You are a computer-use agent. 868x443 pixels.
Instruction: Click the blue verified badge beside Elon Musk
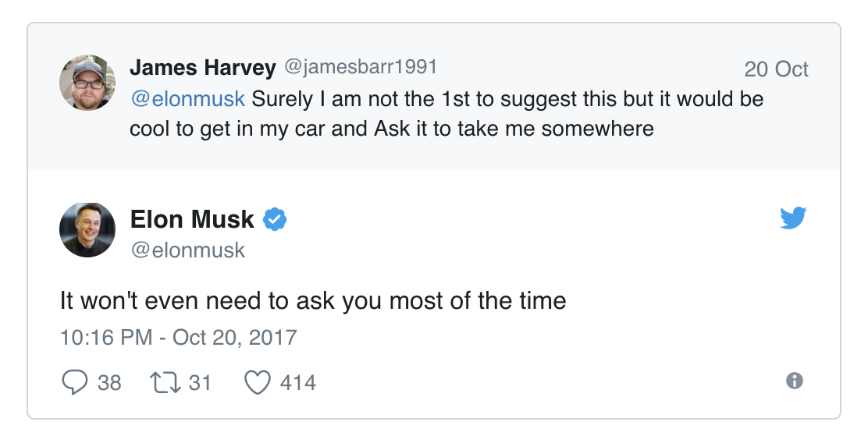coord(274,220)
